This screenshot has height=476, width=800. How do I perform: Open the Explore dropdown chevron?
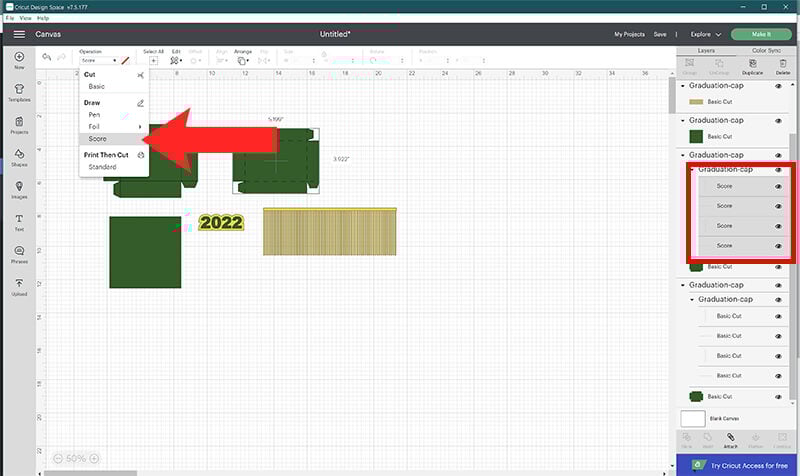[x=718, y=35]
